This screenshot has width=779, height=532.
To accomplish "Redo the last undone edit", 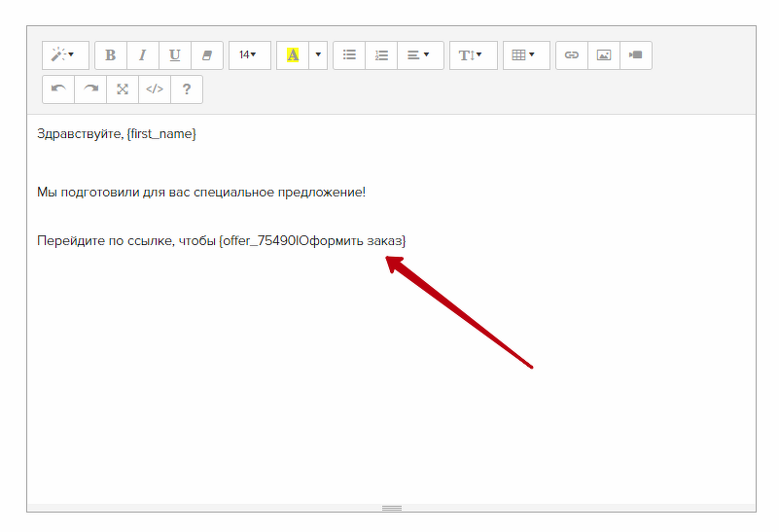I will click(90, 89).
